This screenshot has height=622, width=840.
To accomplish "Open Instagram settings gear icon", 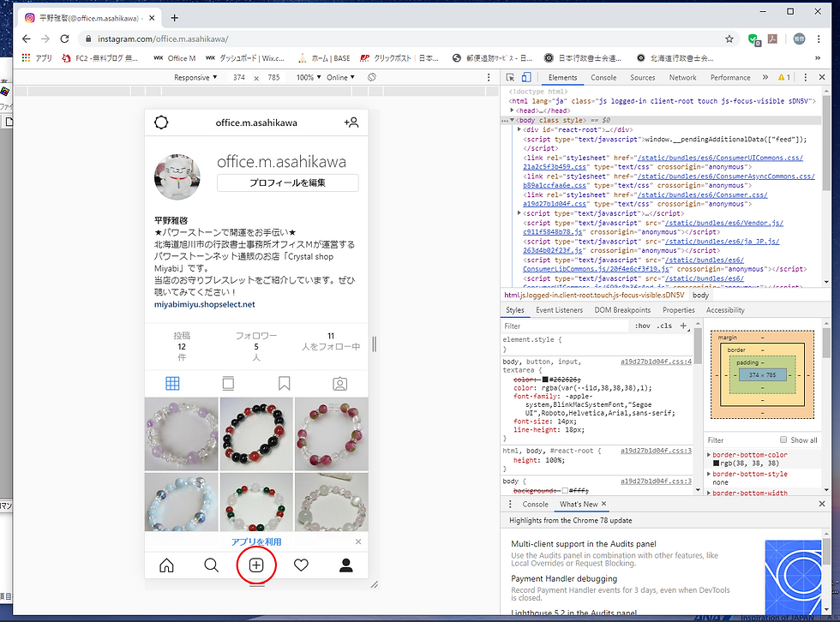I will pyautogui.click(x=161, y=123).
